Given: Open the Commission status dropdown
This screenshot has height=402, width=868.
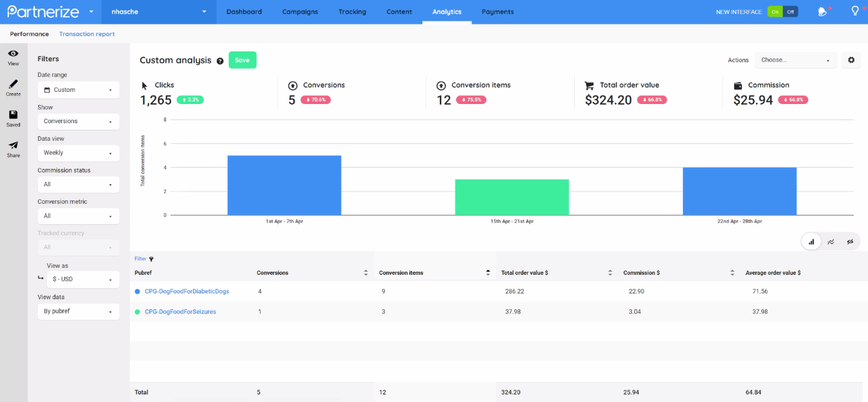Looking at the screenshot, I should pos(78,184).
